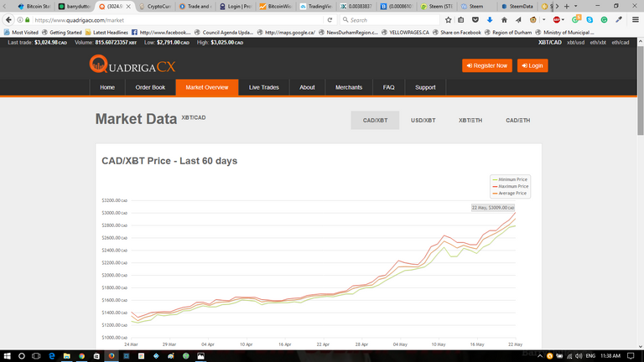Click the browser Search input field

coord(390,20)
